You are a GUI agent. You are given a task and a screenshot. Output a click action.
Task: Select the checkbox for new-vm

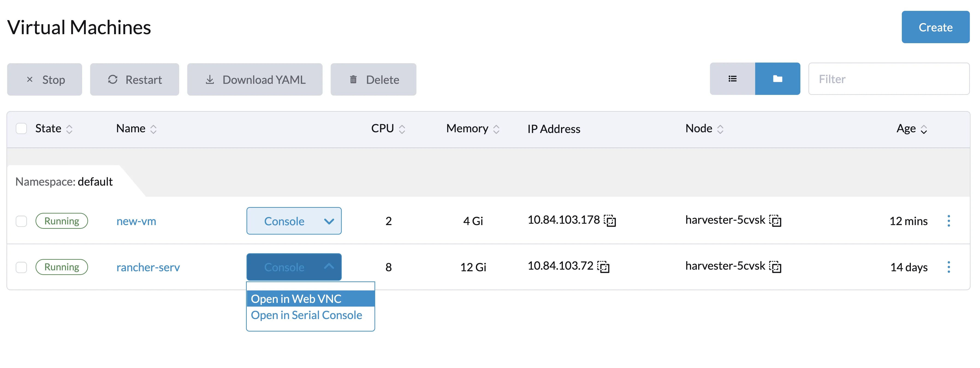[x=21, y=220]
